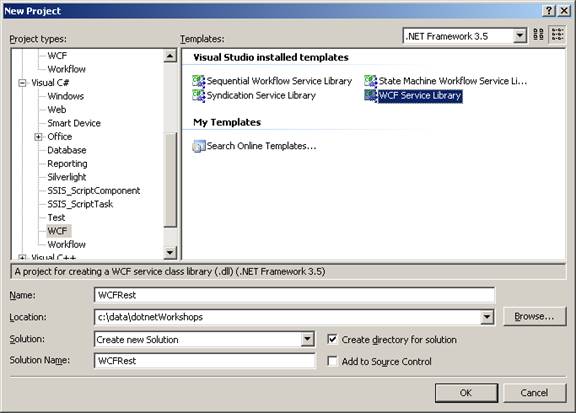
Task: Collapse the Visual C# tree node
Action: [x=22, y=83]
